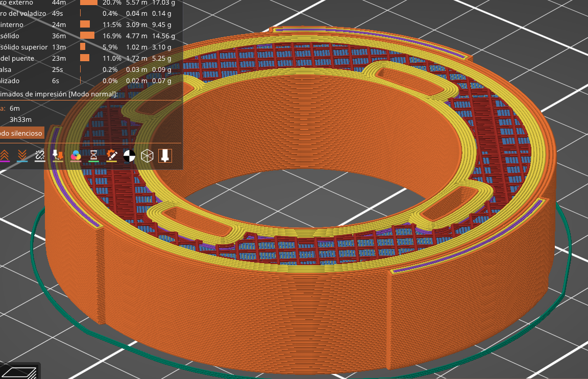
Task: Toggle seams display broken-chain icon
Action: click(x=40, y=156)
